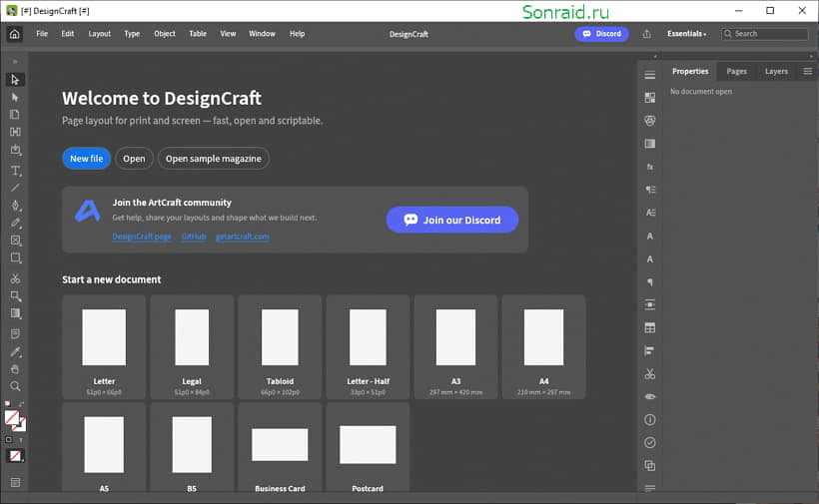This screenshot has width=819, height=504.
Task: Select the Gradient Swatch tool
Action: click(16, 313)
